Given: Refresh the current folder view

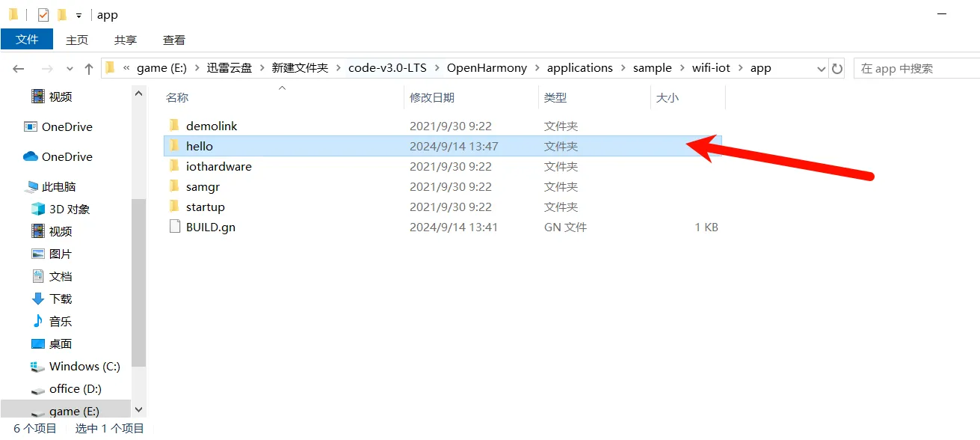Looking at the screenshot, I should [837, 68].
